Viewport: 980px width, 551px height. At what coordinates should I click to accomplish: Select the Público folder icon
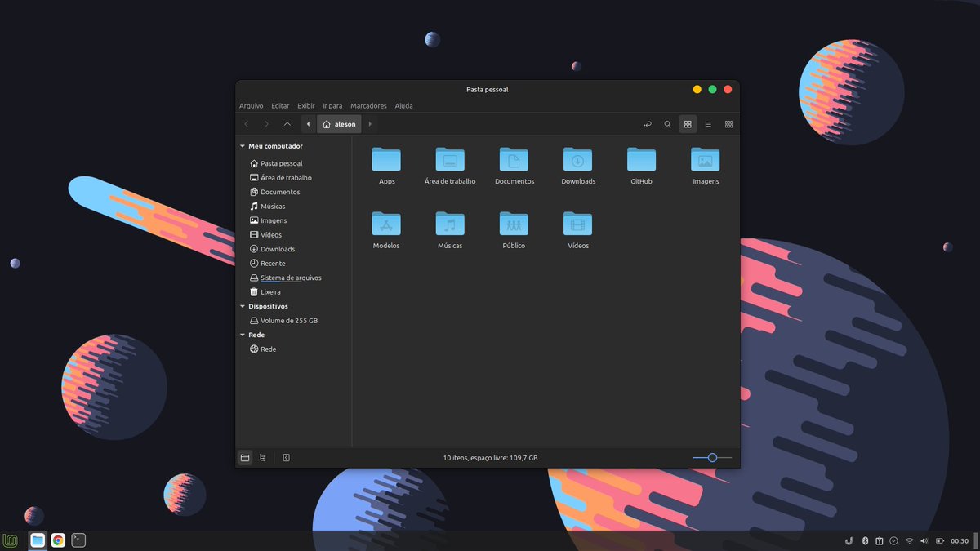pos(514,224)
